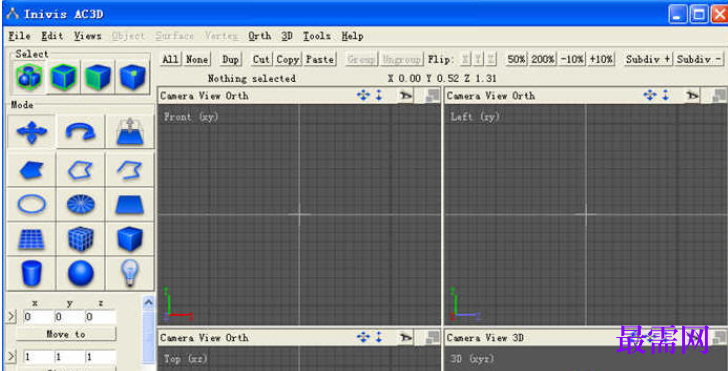Select the Surface selection mode icon
This screenshot has width=728, height=371.
(98, 77)
